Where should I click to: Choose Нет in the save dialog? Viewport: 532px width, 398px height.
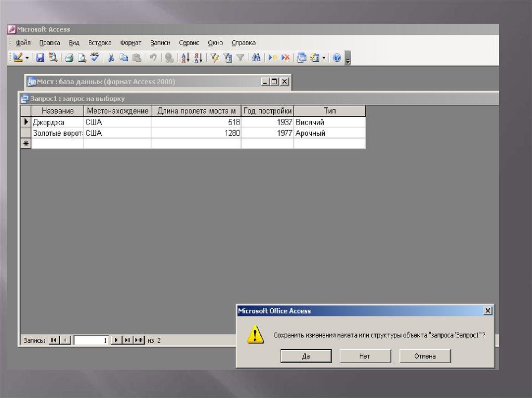(x=365, y=356)
